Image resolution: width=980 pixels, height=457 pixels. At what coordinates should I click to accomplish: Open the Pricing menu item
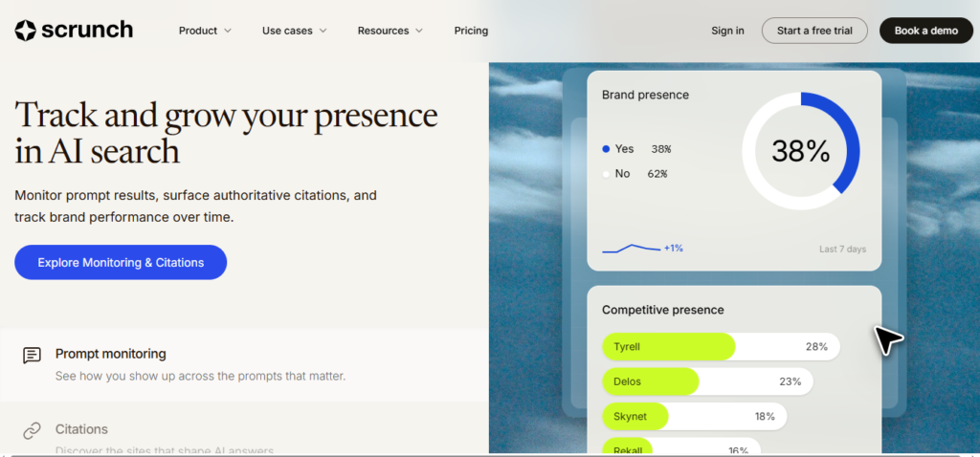471,31
